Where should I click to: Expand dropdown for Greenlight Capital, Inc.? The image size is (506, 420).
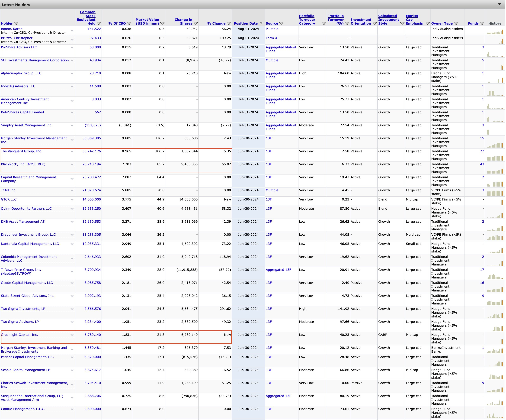click(x=72, y=335)
